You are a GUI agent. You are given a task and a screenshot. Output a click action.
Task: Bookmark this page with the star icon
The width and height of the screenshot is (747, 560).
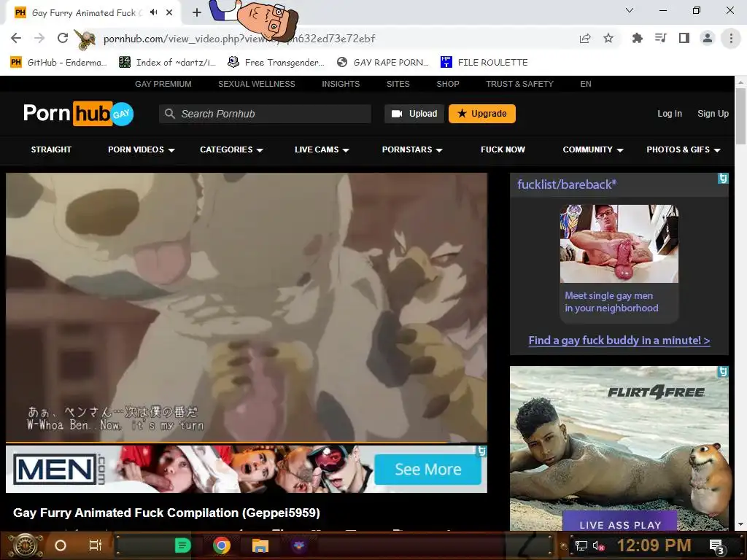pos(608,38)
